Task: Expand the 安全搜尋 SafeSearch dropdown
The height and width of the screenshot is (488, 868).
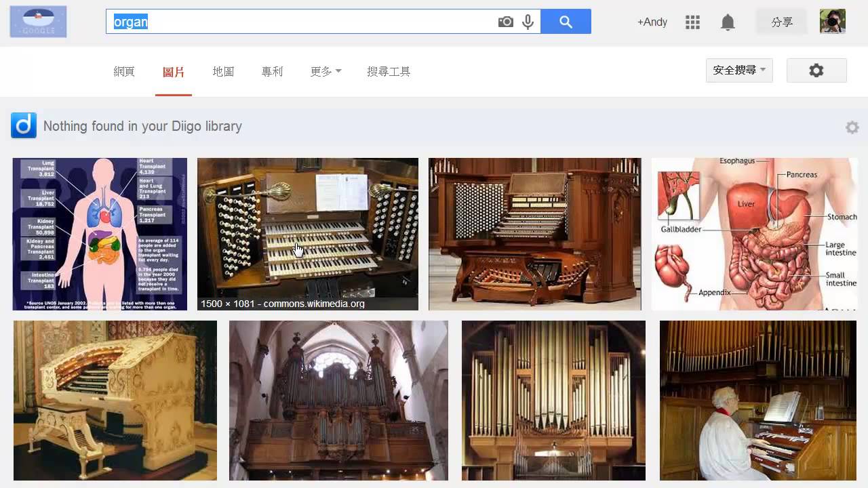Action: (x=739, y=70)
